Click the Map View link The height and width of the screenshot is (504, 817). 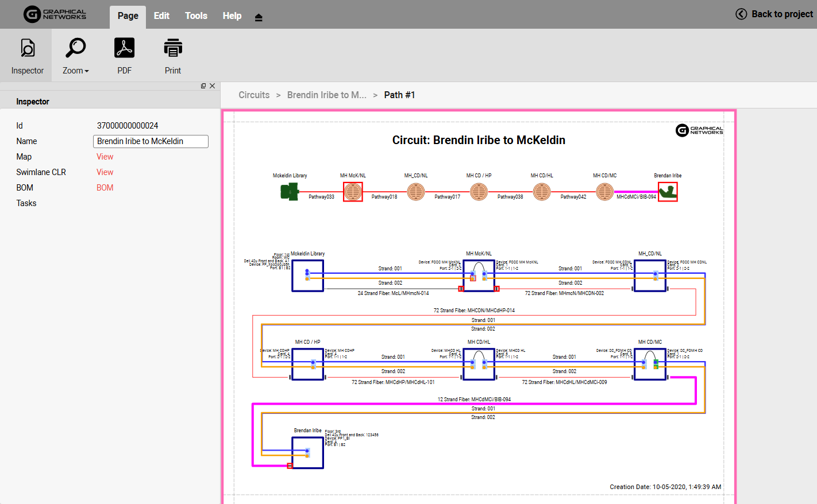105,157
